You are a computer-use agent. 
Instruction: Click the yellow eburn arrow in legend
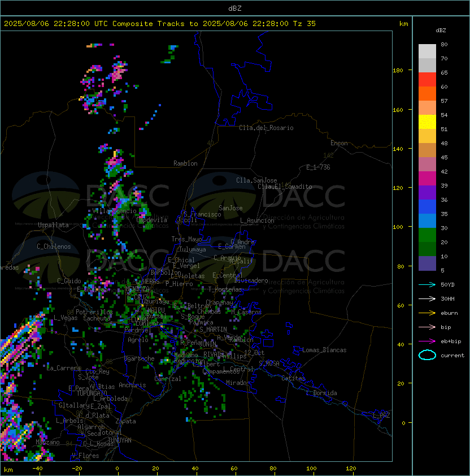pos(427,313)
